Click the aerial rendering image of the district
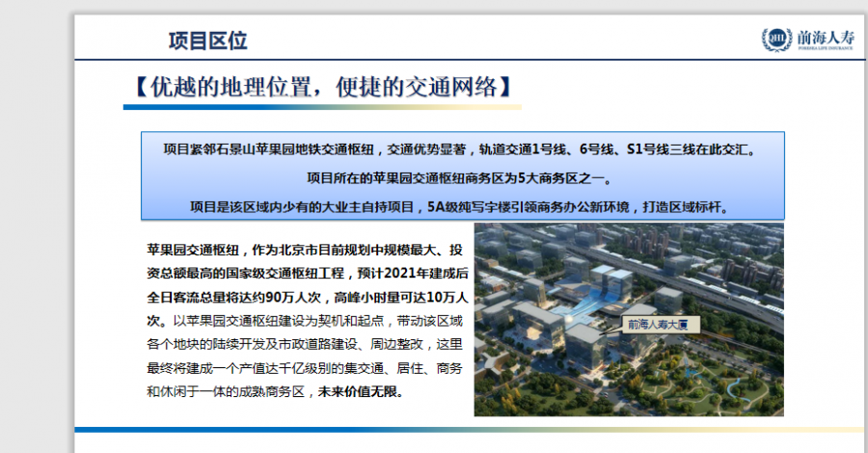Viewport: 868px width, 453px height. [629, 320]
